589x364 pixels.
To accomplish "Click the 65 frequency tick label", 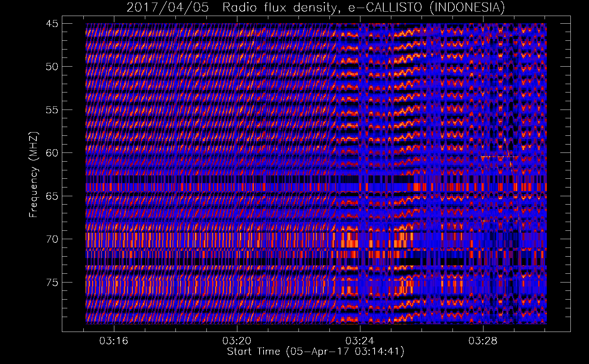I will [x=52, y=196].
